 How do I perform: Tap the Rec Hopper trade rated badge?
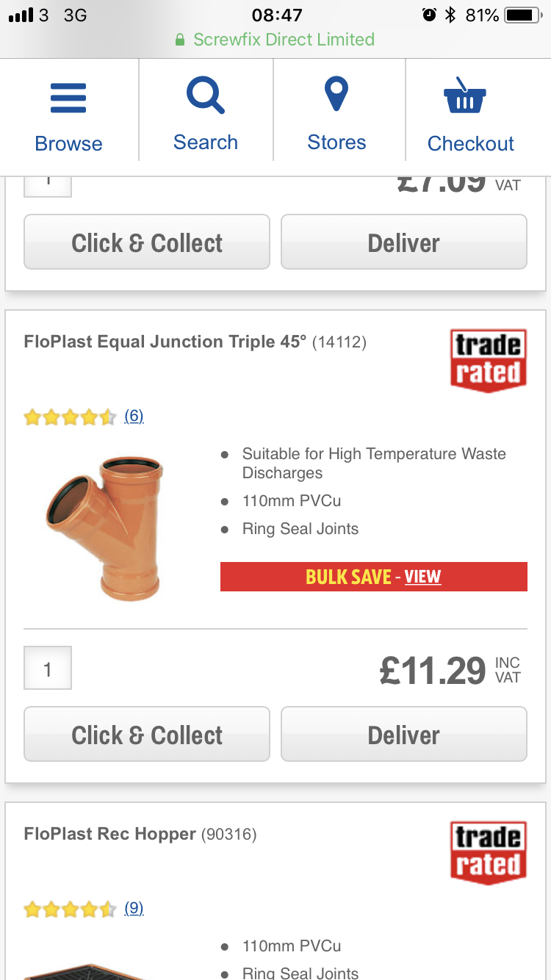pyautogui.click(x=489, y=852)
